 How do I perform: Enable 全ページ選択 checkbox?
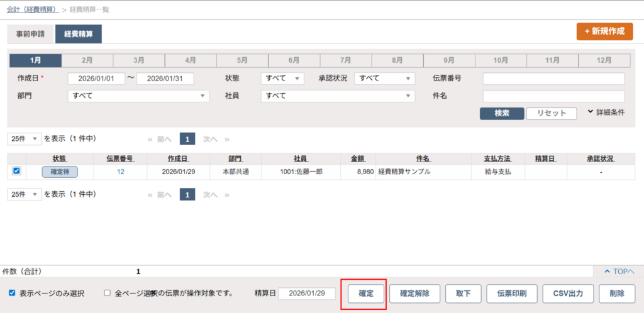[x=108, y=293]
